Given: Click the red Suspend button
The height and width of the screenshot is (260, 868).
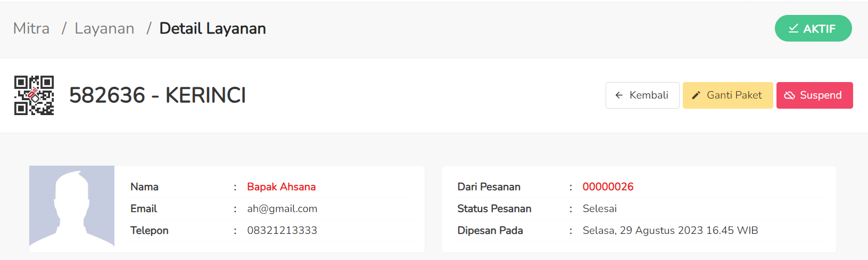Looking at the screenshot, I should [x=814, y=95].
